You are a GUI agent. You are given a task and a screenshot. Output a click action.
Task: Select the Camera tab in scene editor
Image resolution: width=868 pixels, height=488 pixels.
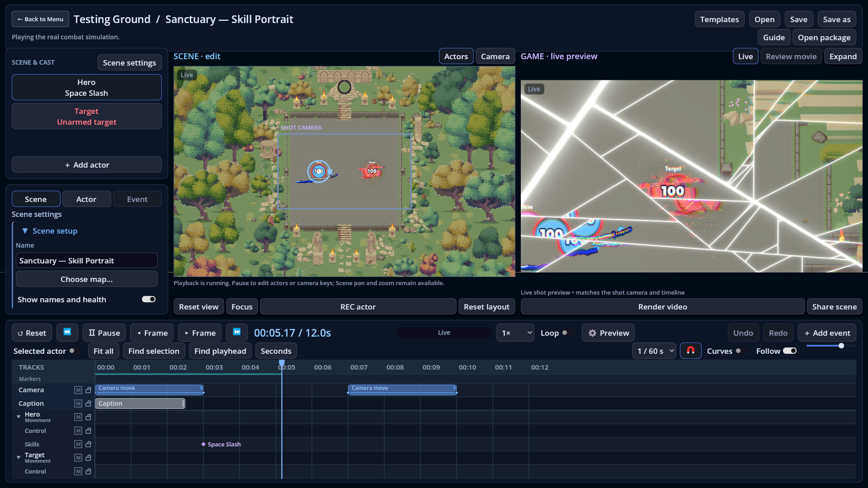coord(495,56)
